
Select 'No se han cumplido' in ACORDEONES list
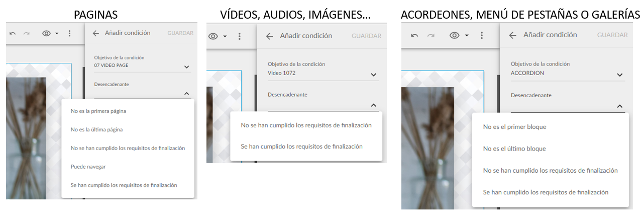click(550, 171)
